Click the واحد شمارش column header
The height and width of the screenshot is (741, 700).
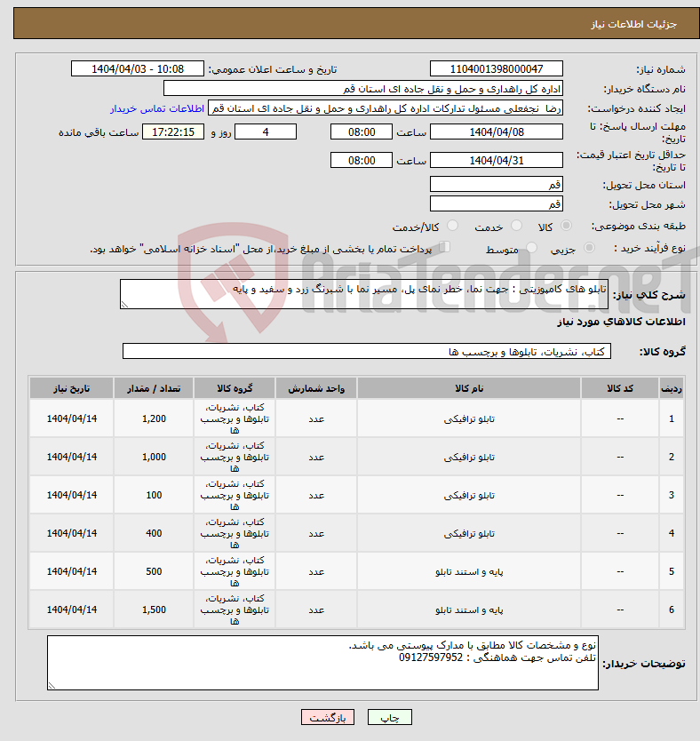point(316,388)
